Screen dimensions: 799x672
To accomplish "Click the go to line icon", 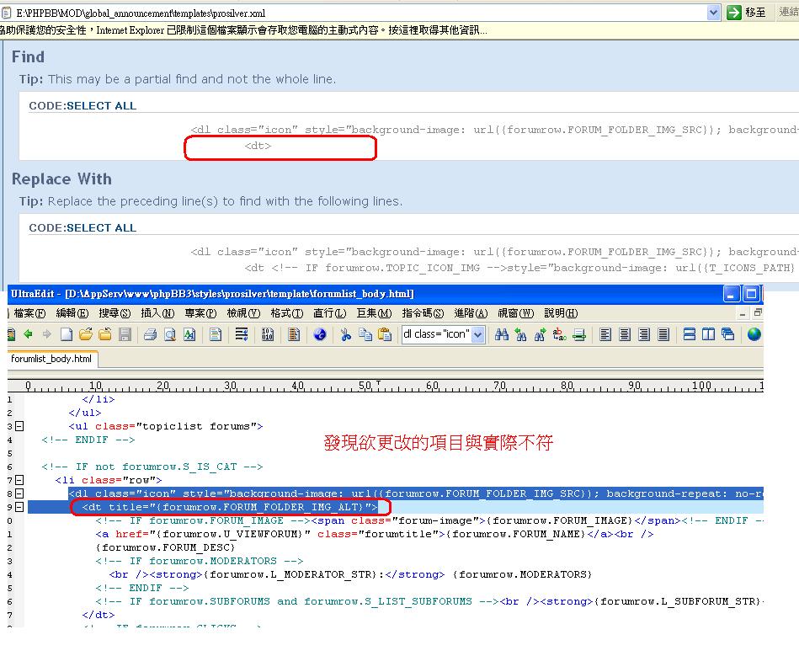I will point(579,334).
